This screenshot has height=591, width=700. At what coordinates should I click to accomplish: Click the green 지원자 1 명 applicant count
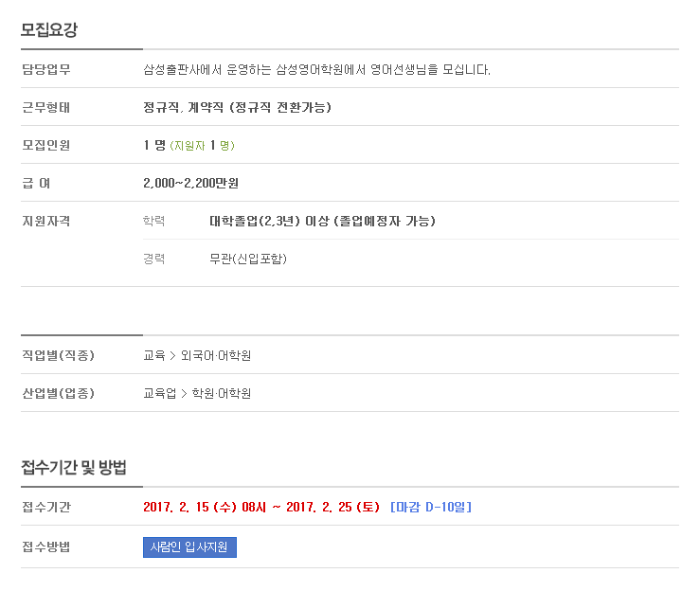point(202,145)
